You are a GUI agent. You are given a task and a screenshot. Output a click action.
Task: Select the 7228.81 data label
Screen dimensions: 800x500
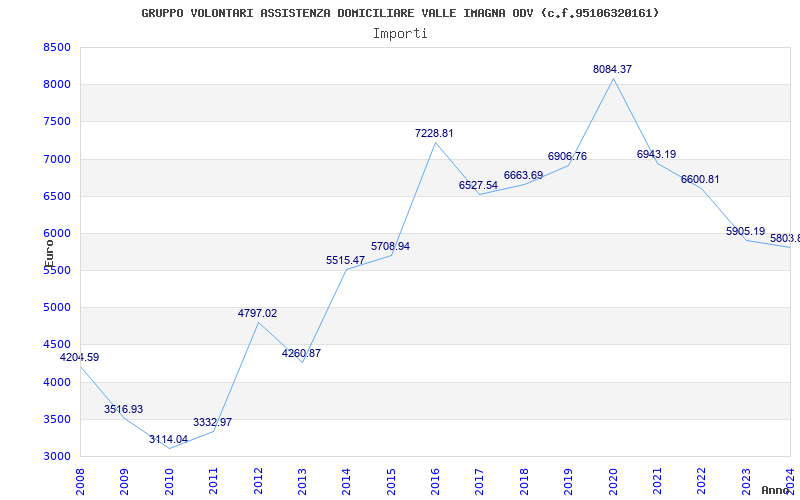[434, 134]
